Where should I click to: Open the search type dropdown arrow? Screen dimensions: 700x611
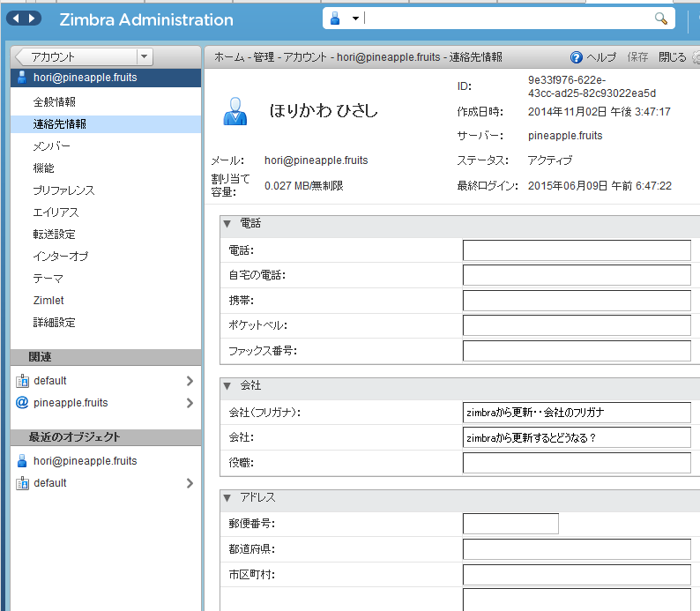[x=355, y=19]
